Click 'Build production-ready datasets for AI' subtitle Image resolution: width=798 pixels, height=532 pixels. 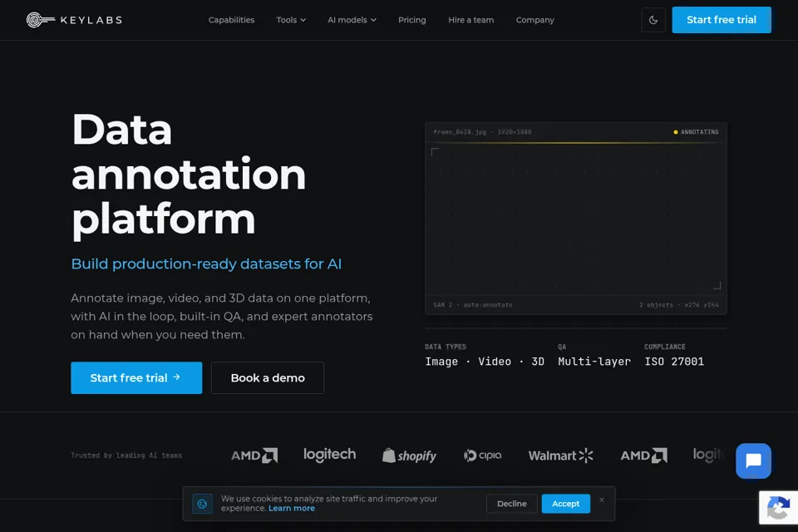[206, 264]
